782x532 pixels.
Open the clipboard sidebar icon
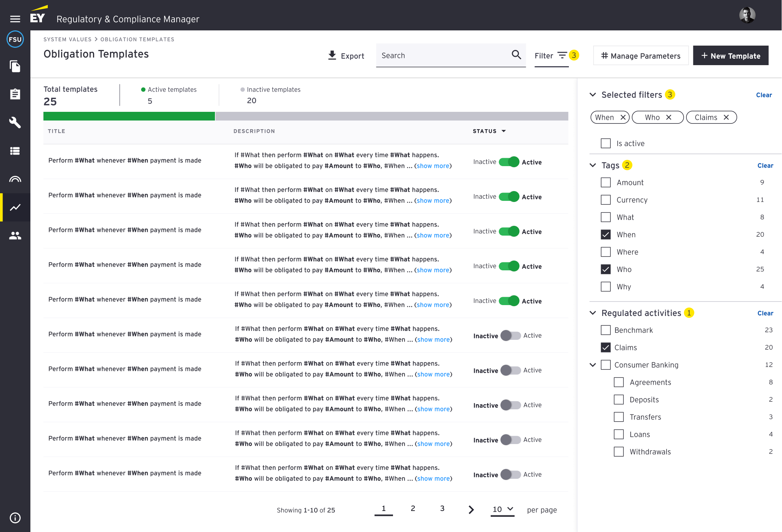[15, 94]
